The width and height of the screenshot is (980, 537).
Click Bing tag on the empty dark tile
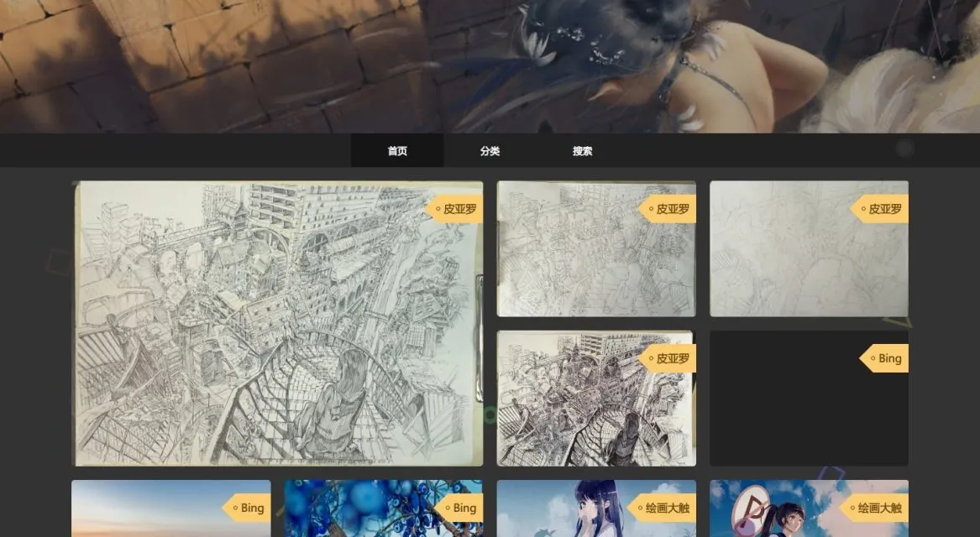coord(884,358)
